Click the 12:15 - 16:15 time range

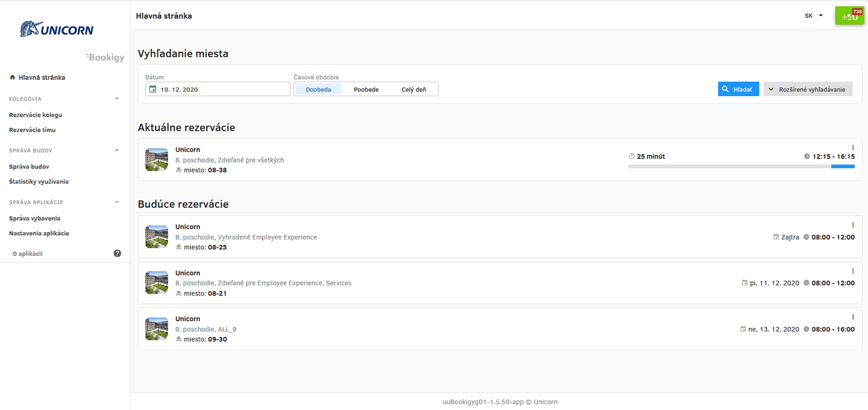tap(834, 157)
